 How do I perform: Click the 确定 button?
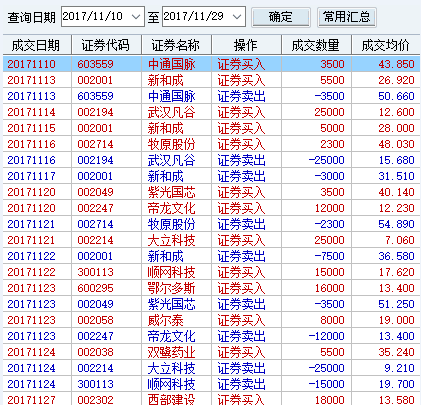coord(281,17)
